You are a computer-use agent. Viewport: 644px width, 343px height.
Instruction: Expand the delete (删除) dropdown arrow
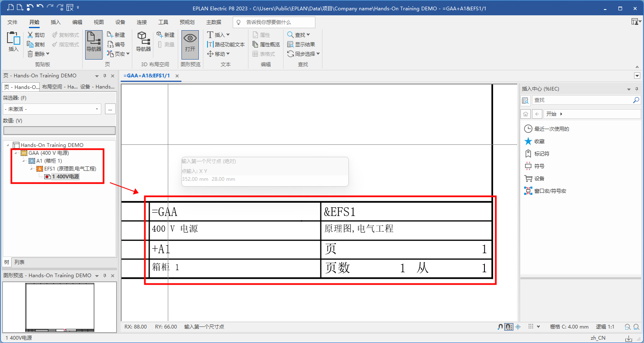point(48,54)
